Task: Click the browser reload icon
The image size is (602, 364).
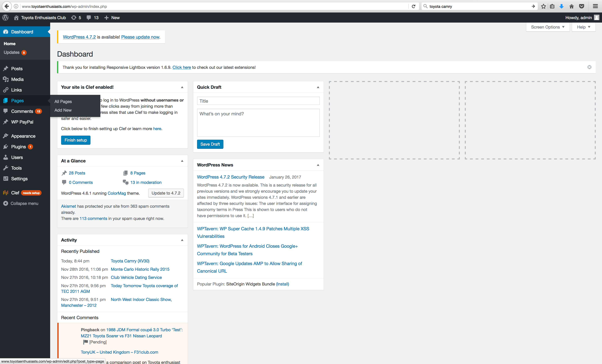Action: (413, 6)
